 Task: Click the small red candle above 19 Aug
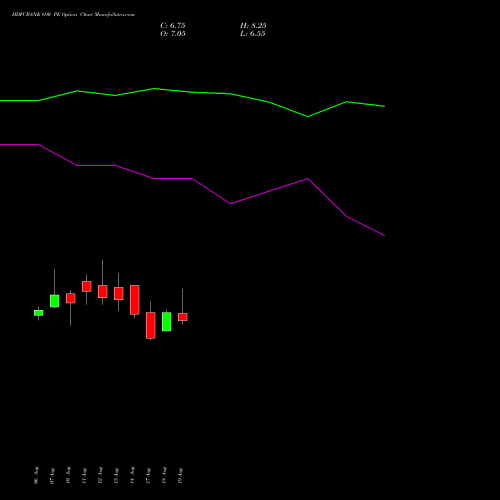183,317
